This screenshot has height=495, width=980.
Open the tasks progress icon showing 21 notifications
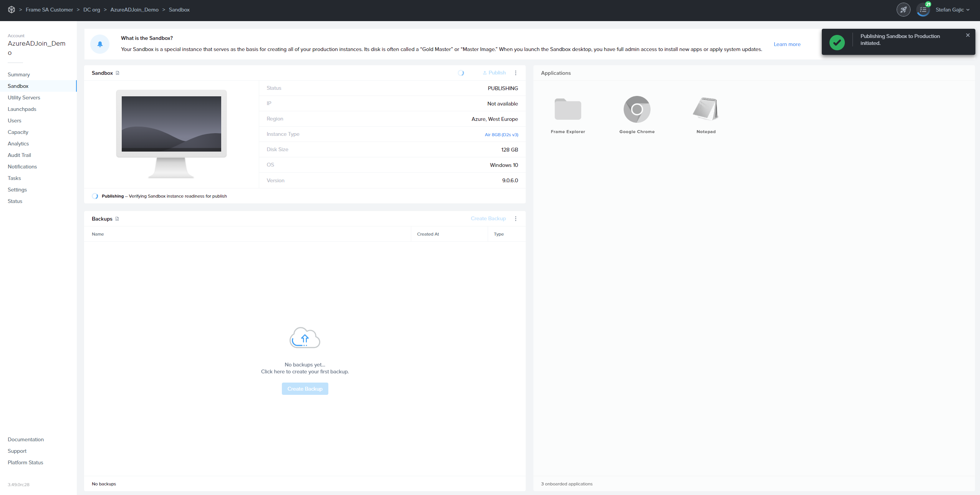(923, 10)
